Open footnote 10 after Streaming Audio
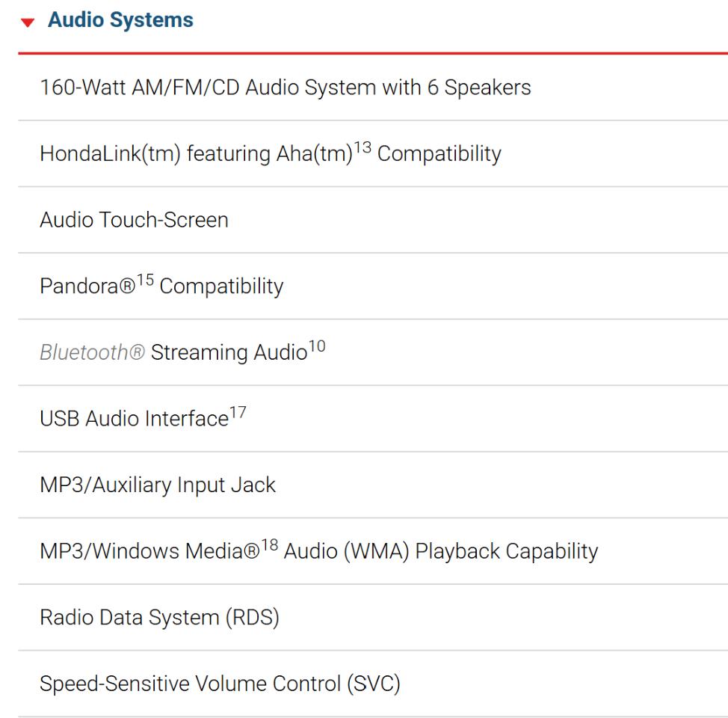 317,346
